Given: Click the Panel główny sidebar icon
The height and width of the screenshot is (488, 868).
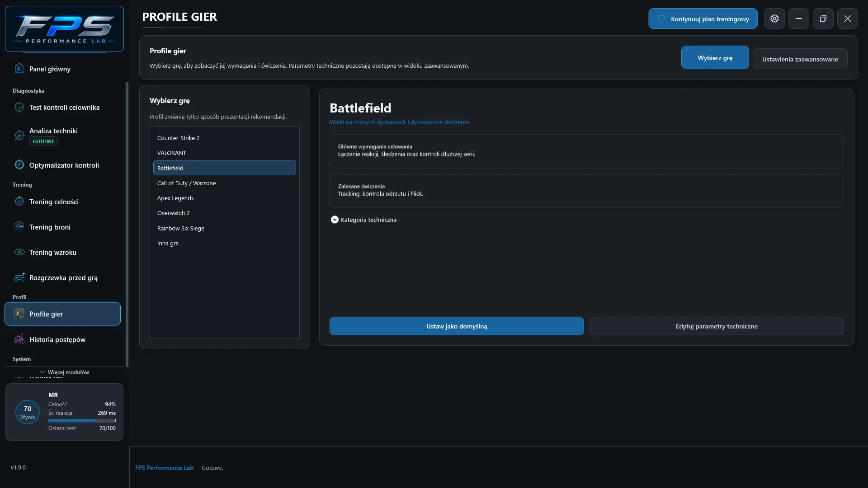Looking at the screenshot, I should coord(19,69).
